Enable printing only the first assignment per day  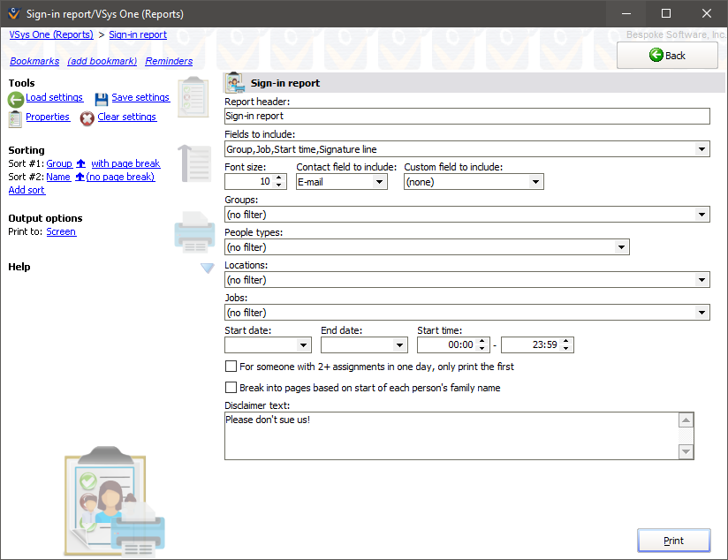231,366
